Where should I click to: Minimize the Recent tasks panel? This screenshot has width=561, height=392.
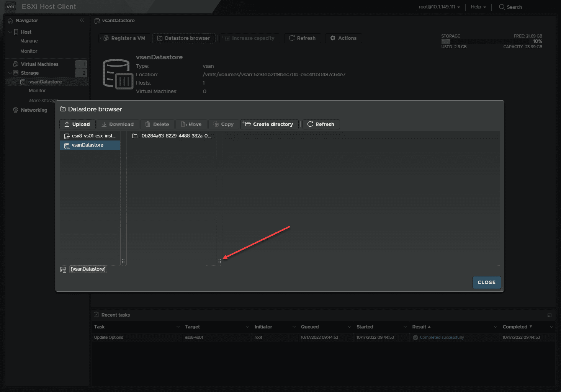click(x=550, y=315)
